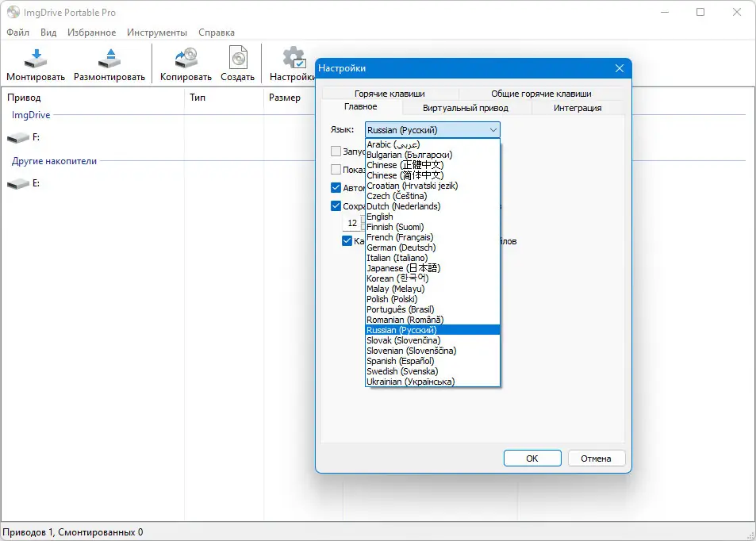Choose French (Français) language

(432, 237)
